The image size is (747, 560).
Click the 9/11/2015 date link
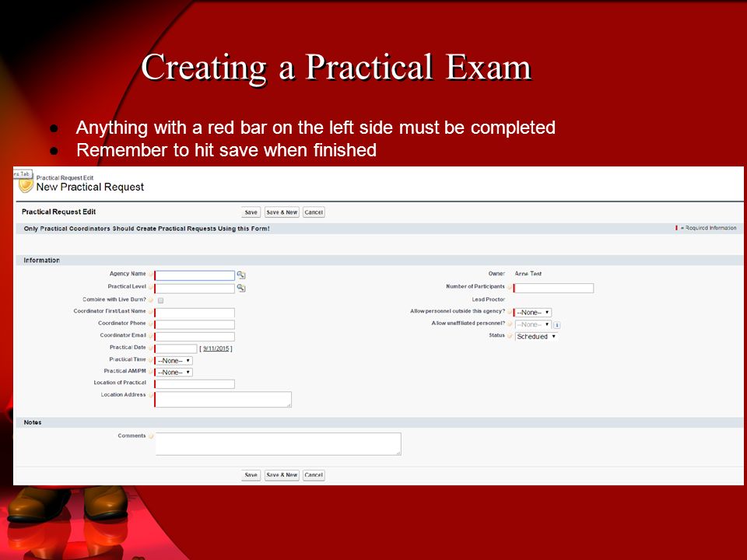pyautogui.click(x=216, y=348)
